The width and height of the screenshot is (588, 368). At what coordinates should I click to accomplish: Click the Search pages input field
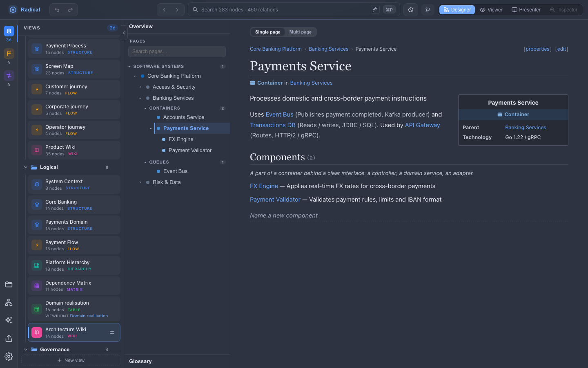tap(177, 52)
